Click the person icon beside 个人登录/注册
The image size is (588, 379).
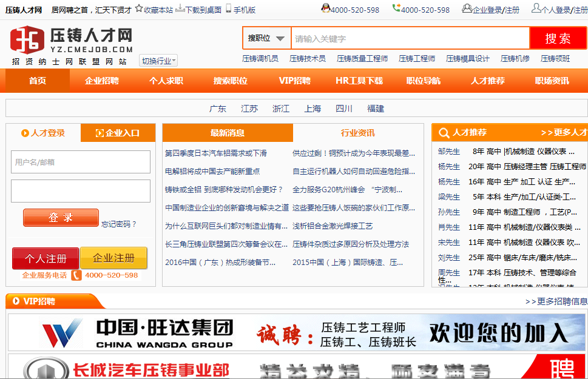[536, 8]
